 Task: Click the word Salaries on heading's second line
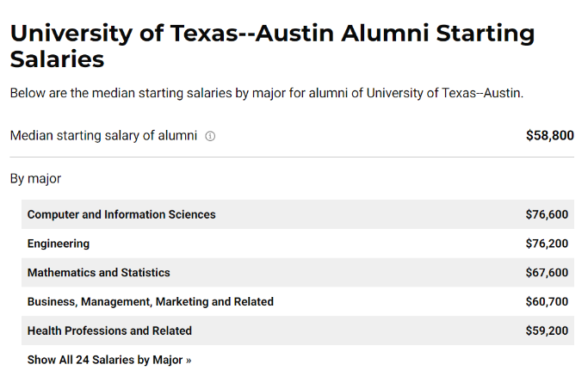[57, 59]
